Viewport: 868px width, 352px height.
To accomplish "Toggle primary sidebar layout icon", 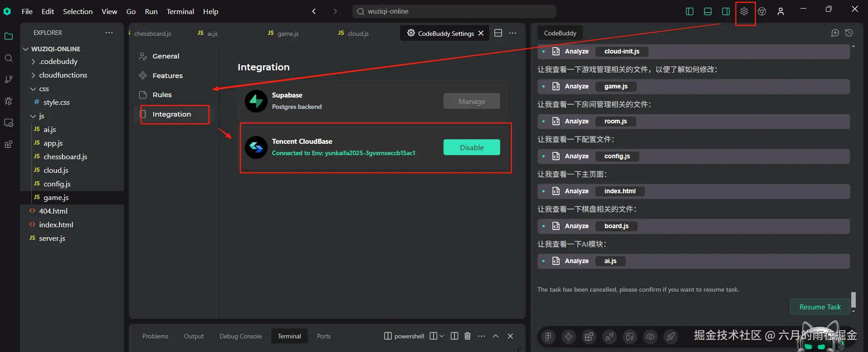I will tap(690, 11).
